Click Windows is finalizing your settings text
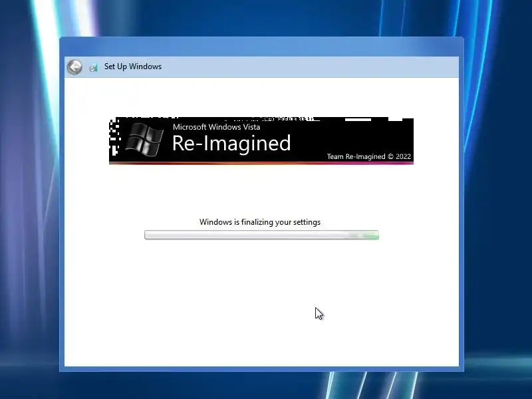The image size is (532, 399). [260, 222]
